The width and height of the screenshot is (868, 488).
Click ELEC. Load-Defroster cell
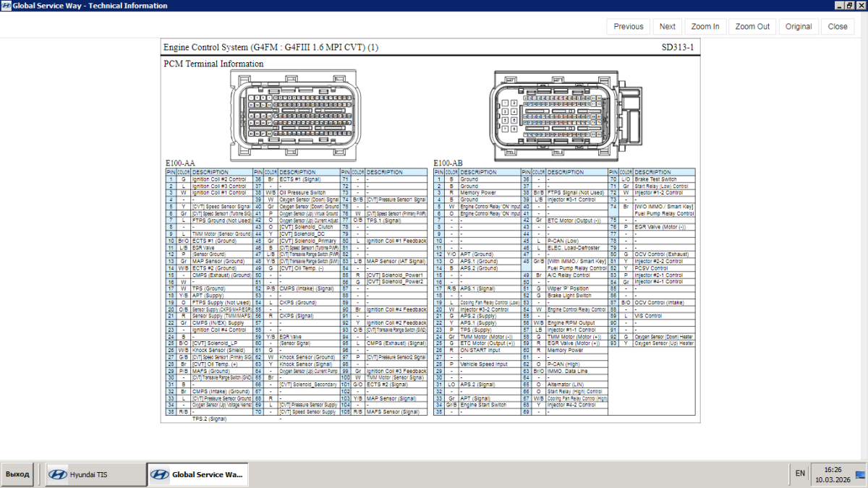coord(577,247)
